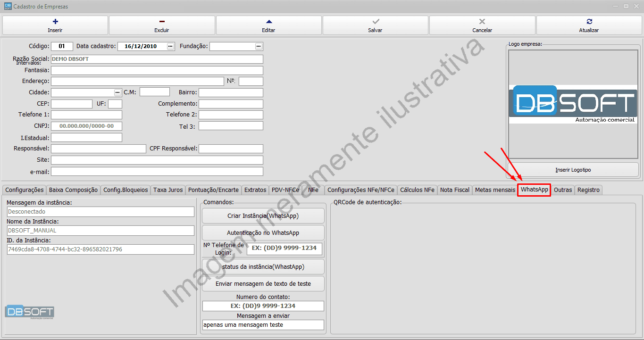The width and height of the screenshot is (644, 340).
Task: Open the Fundação date picker
Action: coord(259,46)
